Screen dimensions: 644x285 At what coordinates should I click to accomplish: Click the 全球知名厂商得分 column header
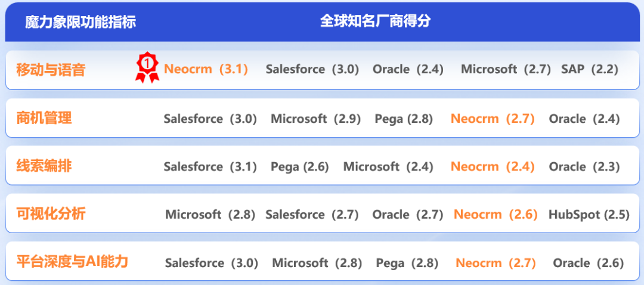pos(376,21)
